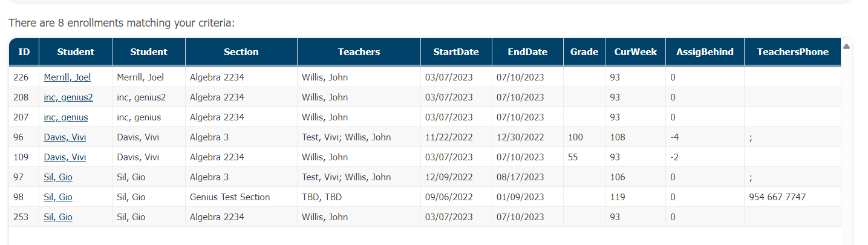This screenshot has height=245, width=868.
Task: Open the inc, genius2 student link
Action: point(68,97)
